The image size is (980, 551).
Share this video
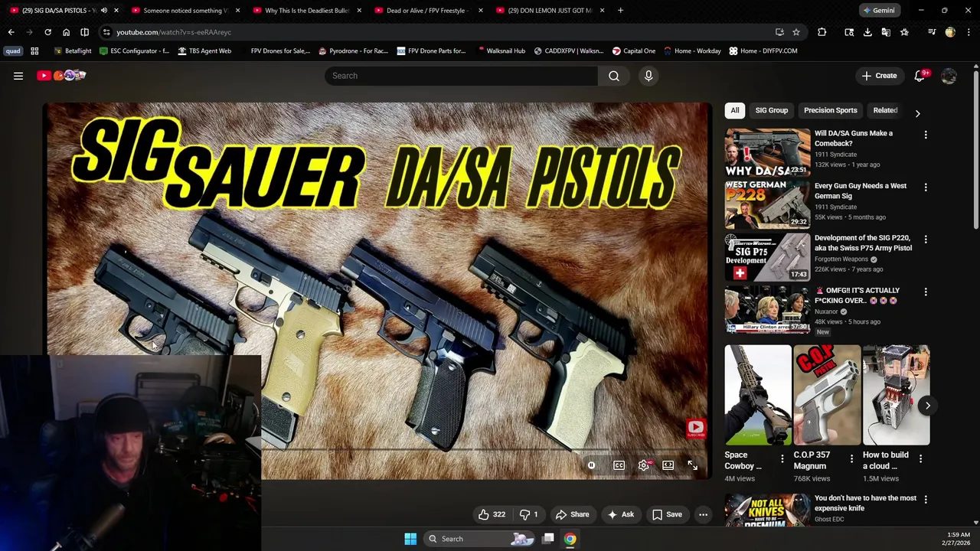pyautogui.click(x=572, y=514)
